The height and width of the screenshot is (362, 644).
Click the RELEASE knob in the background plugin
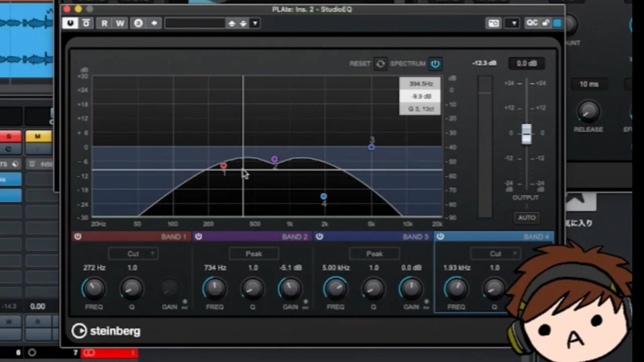(x=588, y=111)
